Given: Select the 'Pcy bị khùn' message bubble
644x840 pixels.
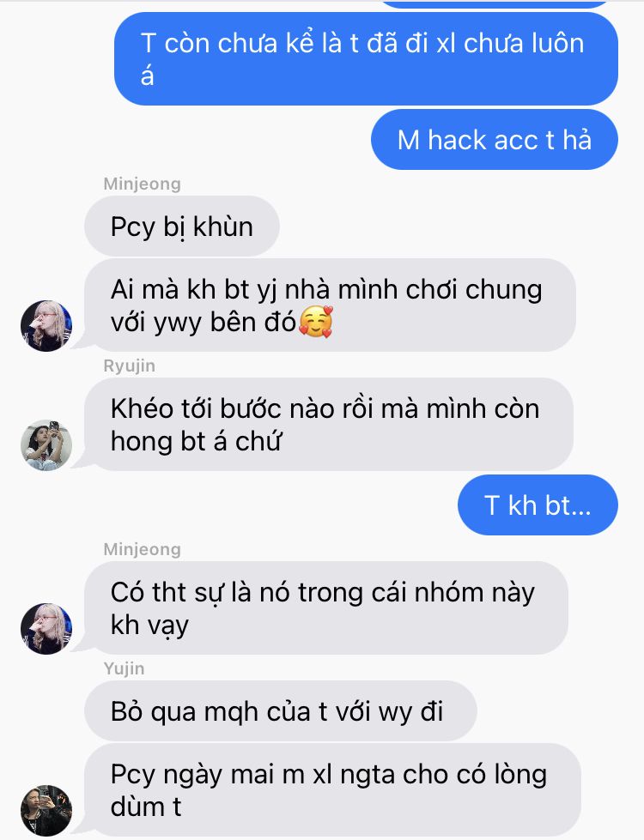Looking at the screenshot, I should [x=182, y=226].
